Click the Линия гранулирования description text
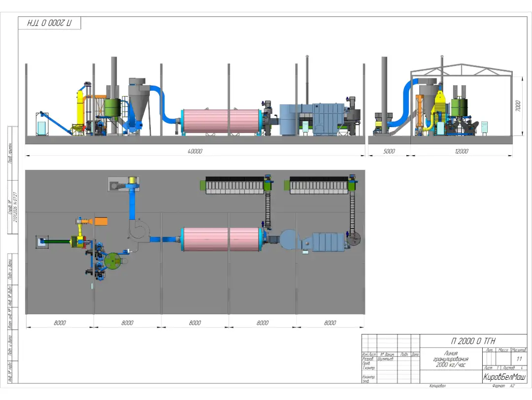 451,359
